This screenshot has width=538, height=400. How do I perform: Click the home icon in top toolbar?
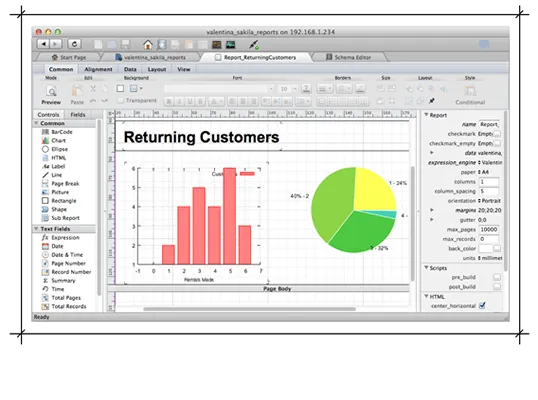coord(148,45)
